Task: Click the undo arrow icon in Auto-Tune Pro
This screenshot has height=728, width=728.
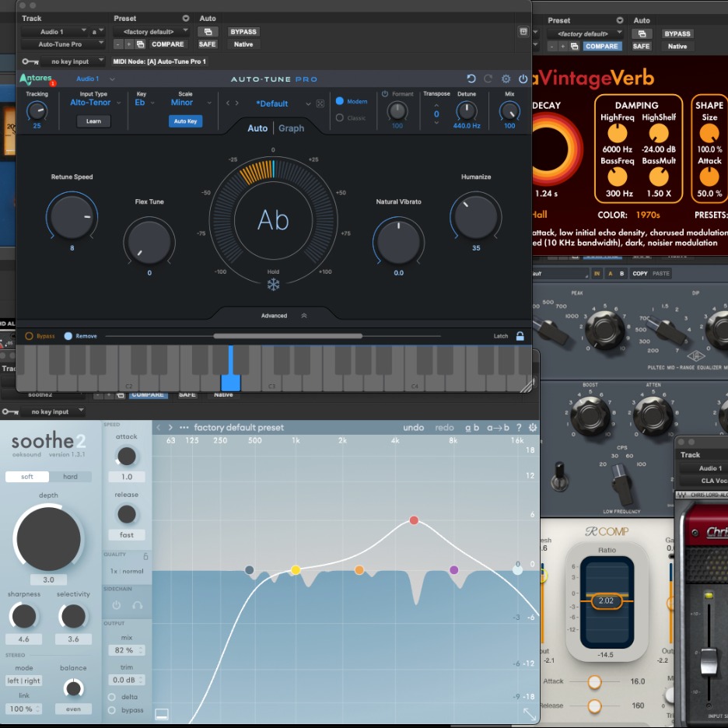Action: tap(471, 79)
